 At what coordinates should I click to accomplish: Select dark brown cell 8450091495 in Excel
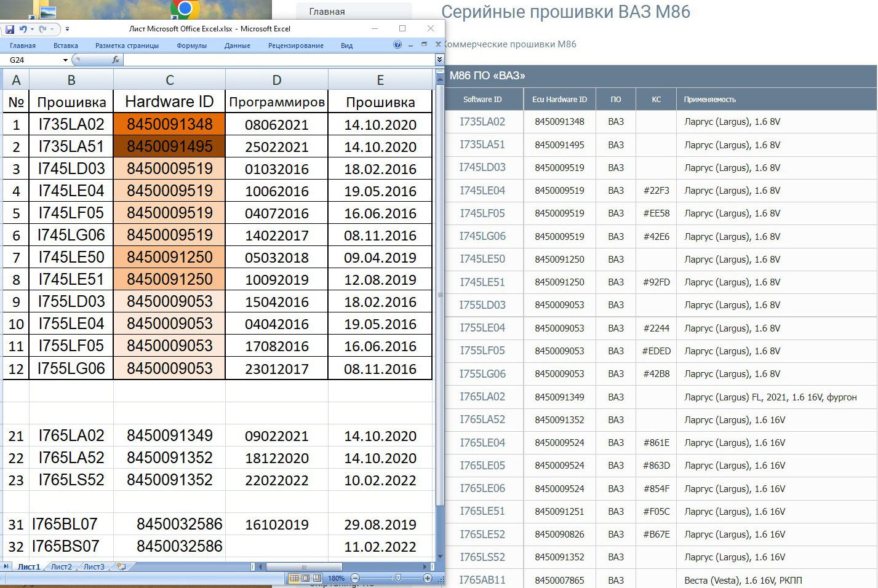tap(169, 146)
